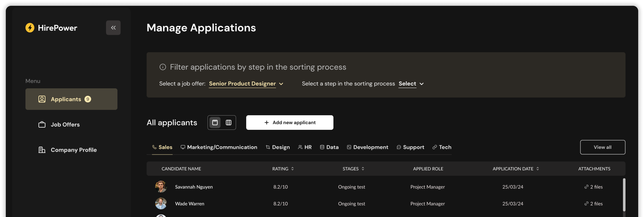Screen dimensions: 644x217
Task: Sort table by Rating column arrows
Action: 292,169
